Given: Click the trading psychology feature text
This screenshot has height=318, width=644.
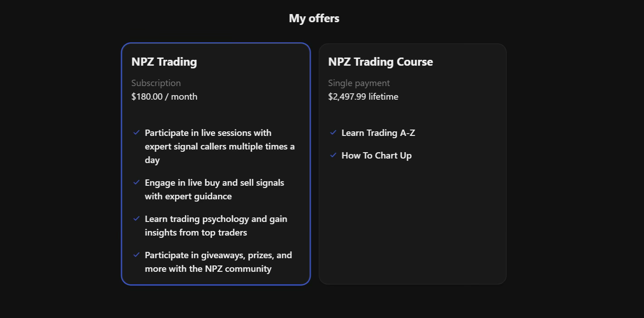Looking at the screenshot, I should 216,225.
